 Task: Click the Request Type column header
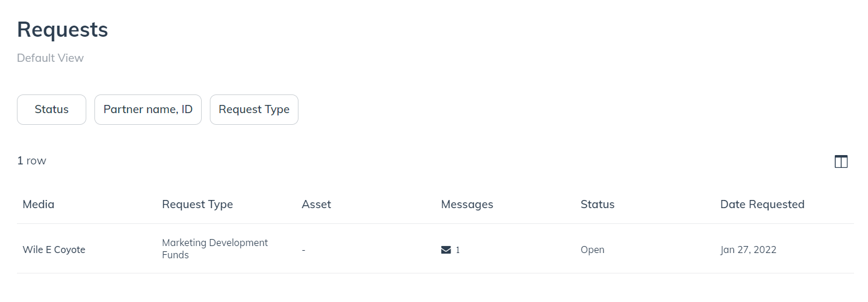pos(198,205)
